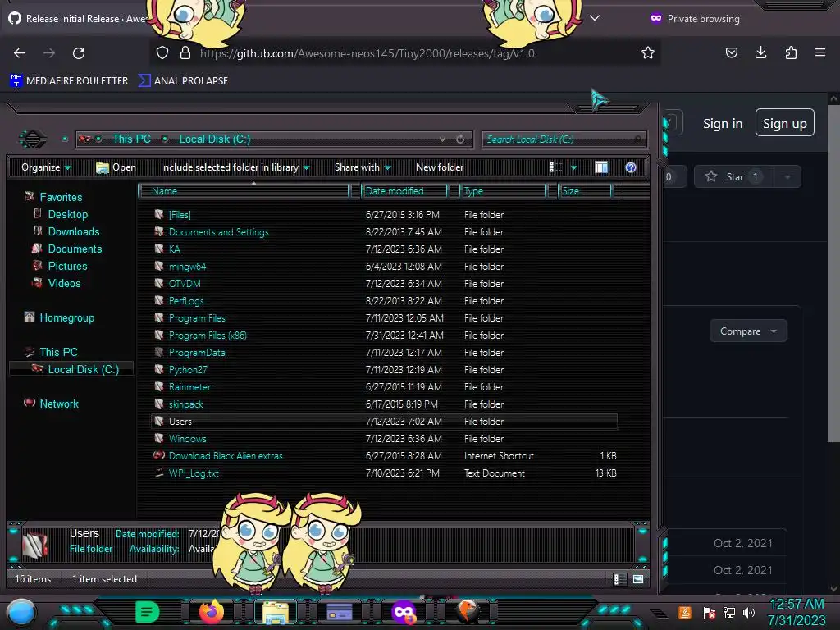This screenshot has height=630, width=840.
Task: Open private browsing Firefox taskbar icon
Action: (x=404, y=612)
